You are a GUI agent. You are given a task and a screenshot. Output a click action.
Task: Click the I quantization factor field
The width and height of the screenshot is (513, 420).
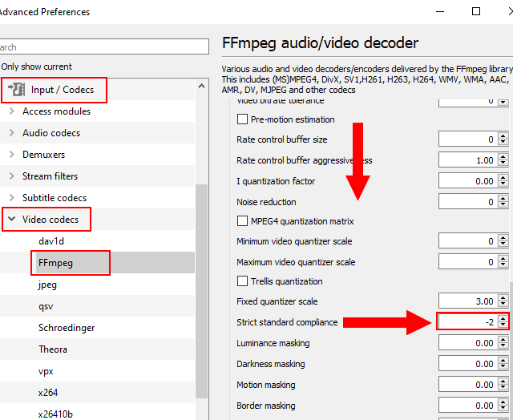[x=468, y=181]
